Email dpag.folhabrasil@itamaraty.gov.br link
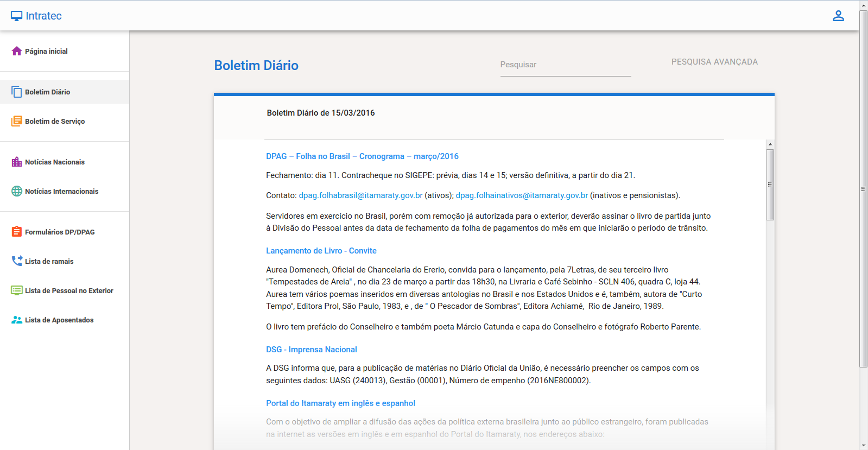The height and width of the screenshot is (450, 868). tap(360, 195)
